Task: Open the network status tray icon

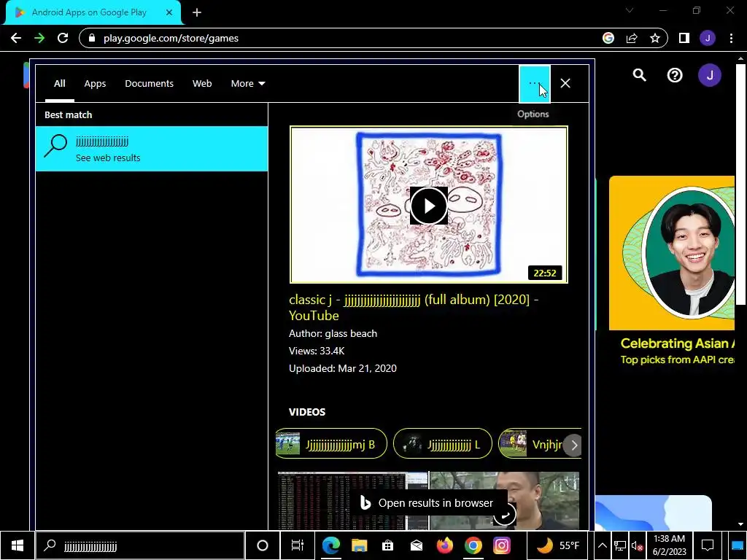Action: point(620,545)
